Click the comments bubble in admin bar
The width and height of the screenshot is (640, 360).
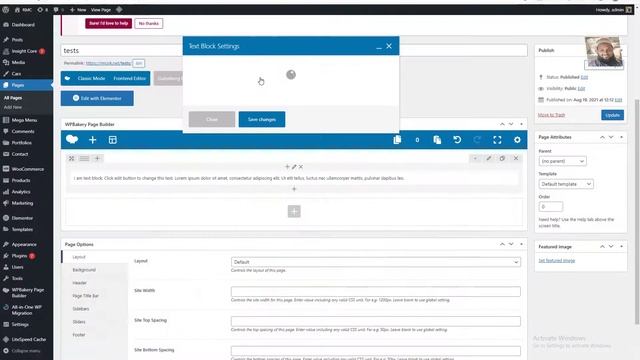58,9
